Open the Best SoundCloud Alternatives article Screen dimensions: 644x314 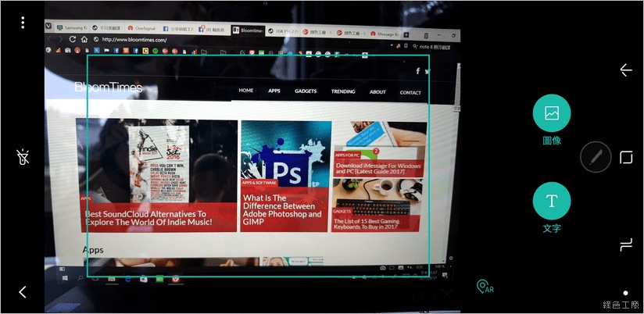click(148, 218)
